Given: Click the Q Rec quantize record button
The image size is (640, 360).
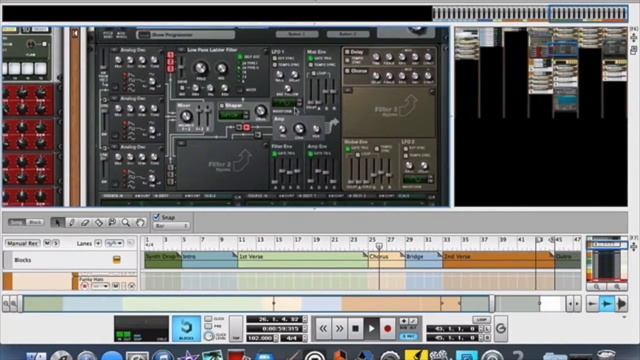Looking at the screenshot, I should (408, 336).
